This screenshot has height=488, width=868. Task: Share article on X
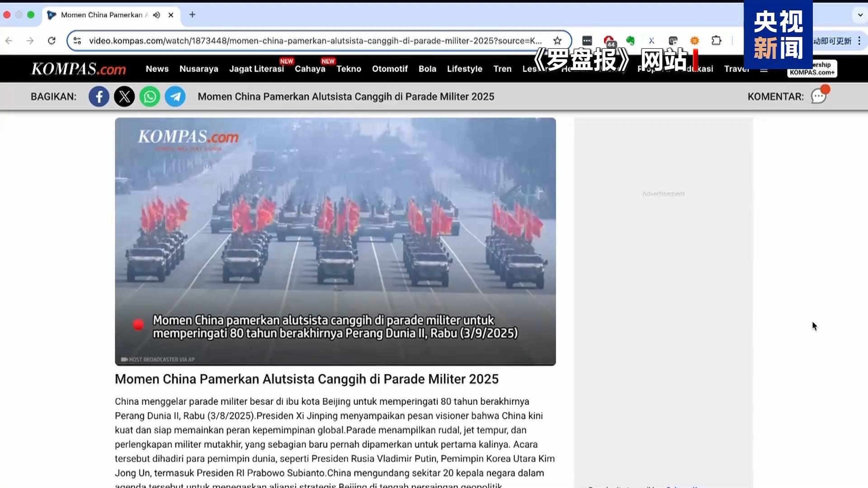coord(124,96)
